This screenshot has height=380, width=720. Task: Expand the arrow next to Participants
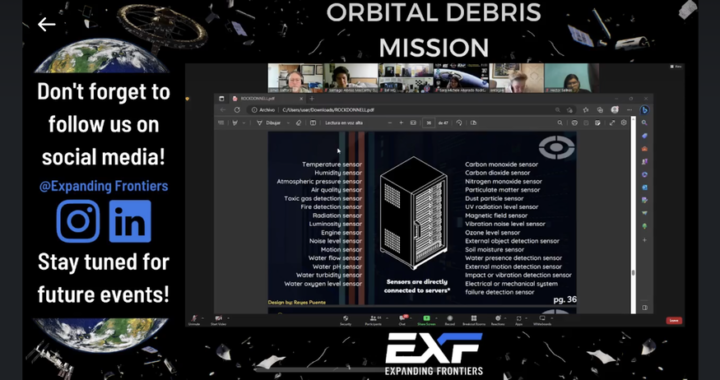(x=387, y=318)
